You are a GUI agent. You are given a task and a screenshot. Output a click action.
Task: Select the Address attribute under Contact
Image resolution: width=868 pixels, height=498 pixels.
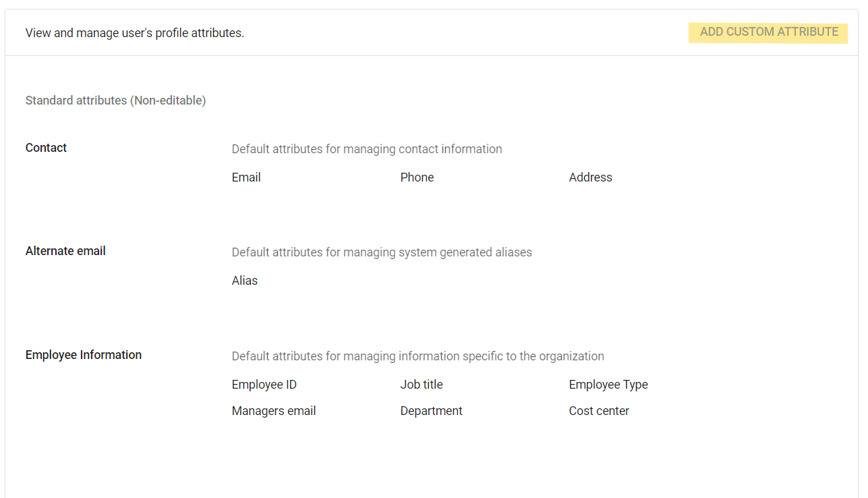click(x=590, y=177)
